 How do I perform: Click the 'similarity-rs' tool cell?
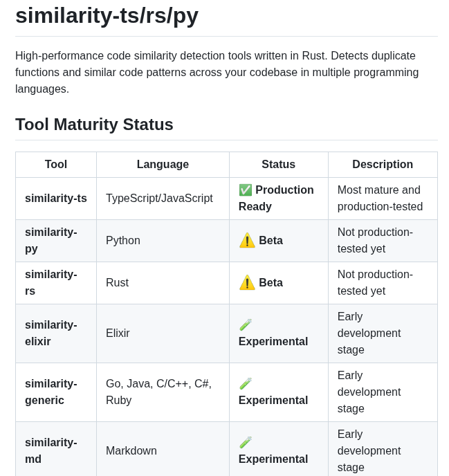(x=56, y=282)
